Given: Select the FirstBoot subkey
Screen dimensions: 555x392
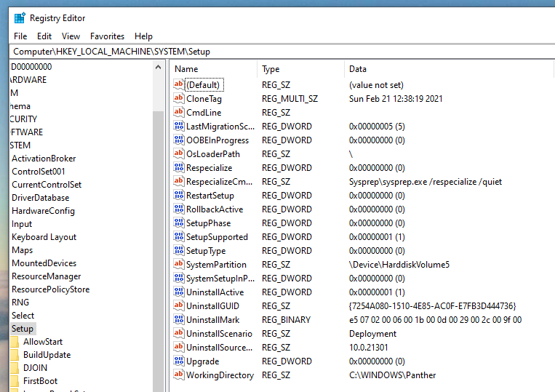Looking at the screenshot, I should [x=40, y=381].
